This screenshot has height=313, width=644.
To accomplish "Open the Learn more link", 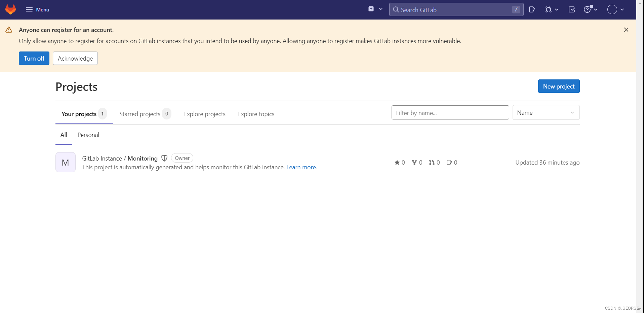I will [x=301, y=167].
